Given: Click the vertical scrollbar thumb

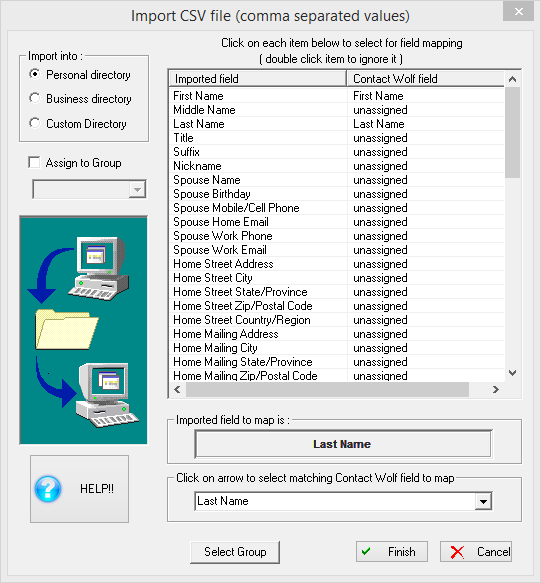Looking at the screenshot, I should pos(512,132).
